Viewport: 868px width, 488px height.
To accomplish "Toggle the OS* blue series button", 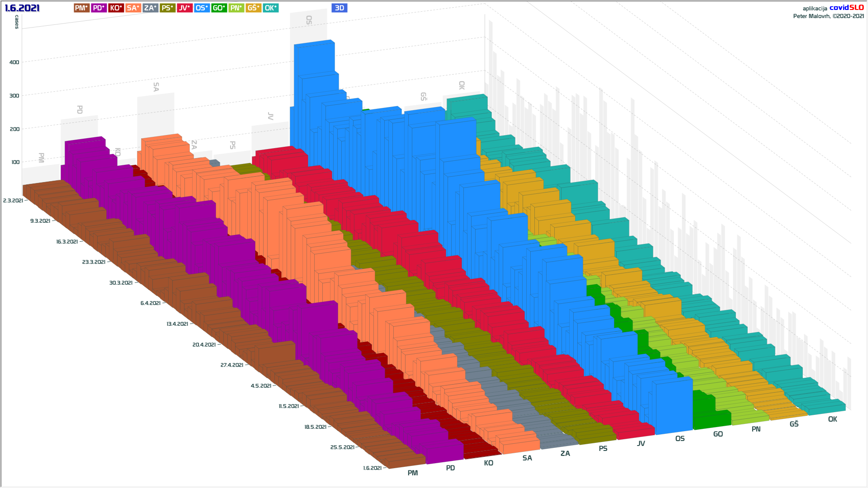I will [x=202, y=8].
